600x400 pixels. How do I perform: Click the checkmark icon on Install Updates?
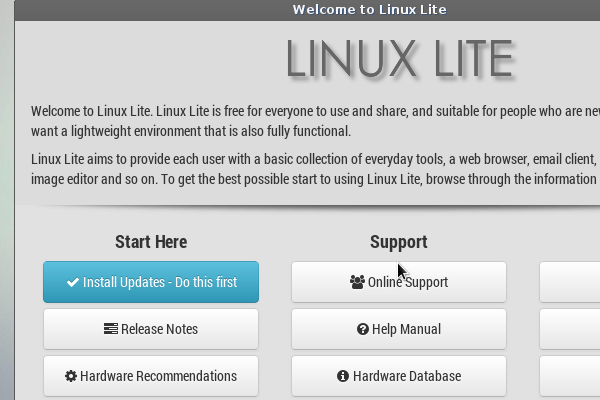point(73,282)
